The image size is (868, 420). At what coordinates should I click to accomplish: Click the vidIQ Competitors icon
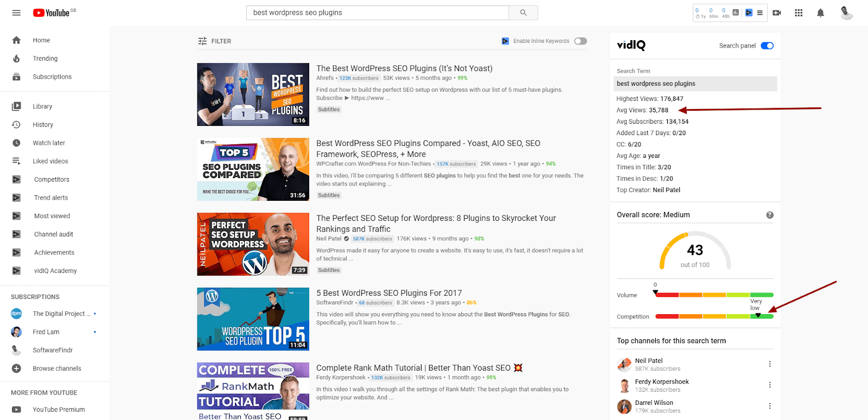[16, 180]
